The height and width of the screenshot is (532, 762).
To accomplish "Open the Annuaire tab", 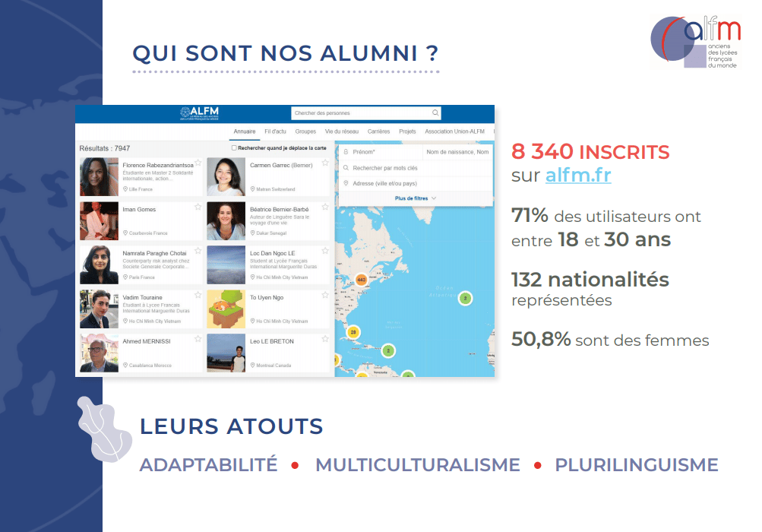I will click(x=245, y=131).
